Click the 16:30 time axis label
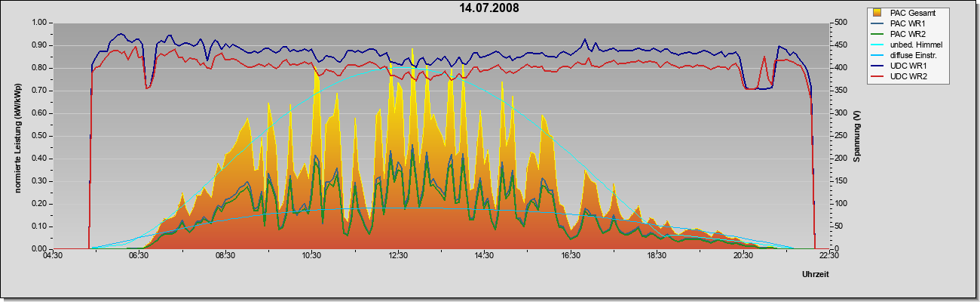The image size is (980, 302). (x=571, y=257)
